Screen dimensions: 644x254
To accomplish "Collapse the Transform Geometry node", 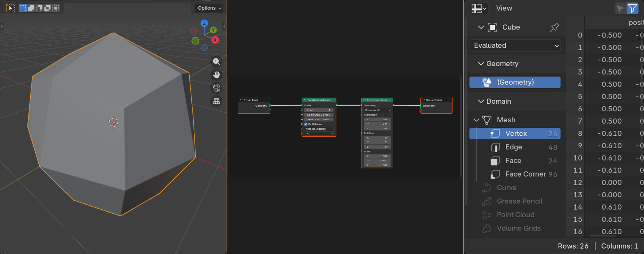I will coord(364,100).
